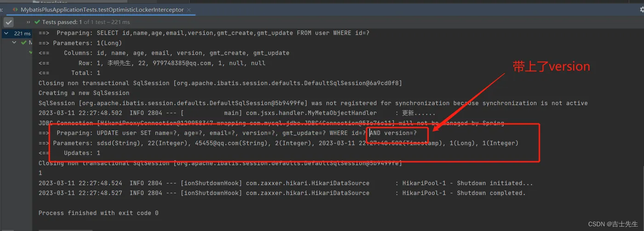Click the run configuration icon on the test tab
The width and height of the screenshot is (644, 231).
pyautogui.click(x=15, y=10)
